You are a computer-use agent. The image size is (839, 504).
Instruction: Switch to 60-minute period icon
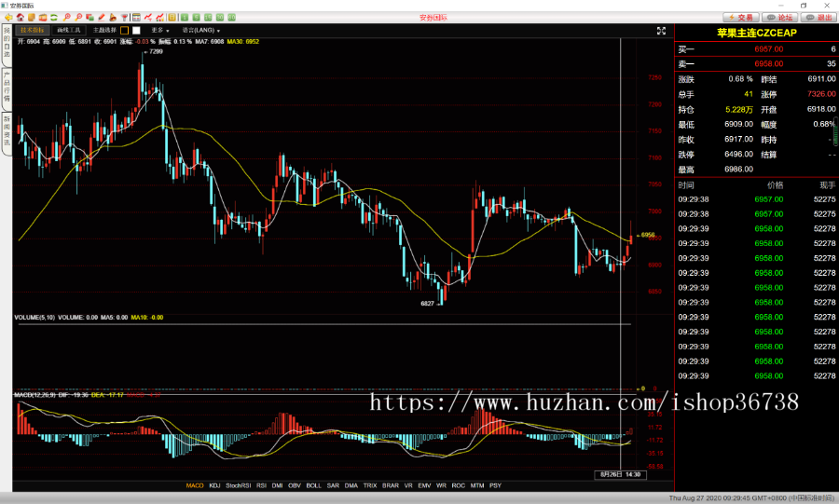point(232,18)
